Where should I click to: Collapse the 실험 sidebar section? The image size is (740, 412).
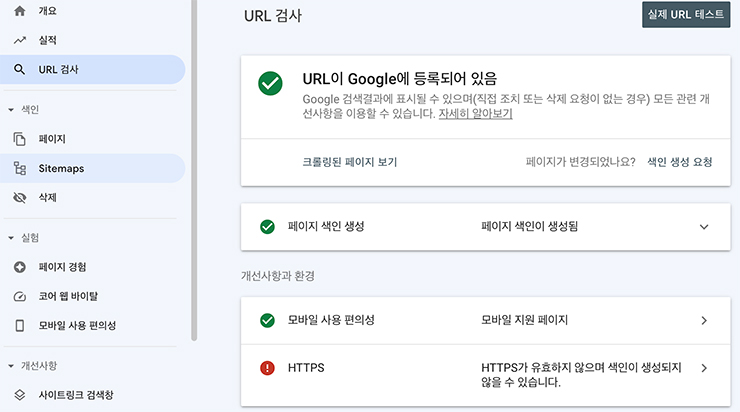point(11,238)
